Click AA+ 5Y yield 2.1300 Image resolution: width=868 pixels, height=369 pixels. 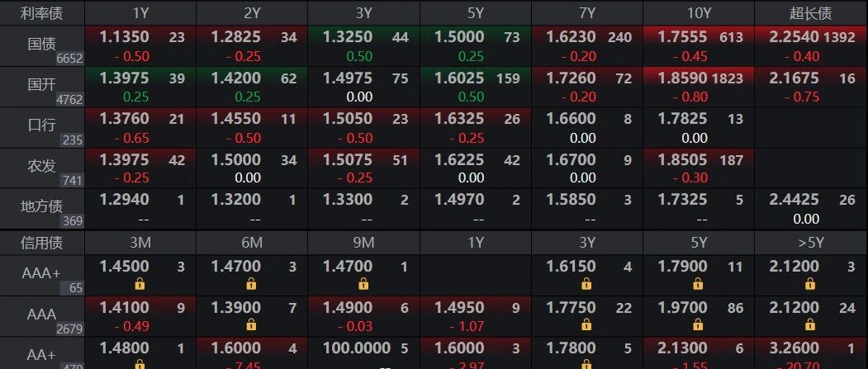[682, 348]
